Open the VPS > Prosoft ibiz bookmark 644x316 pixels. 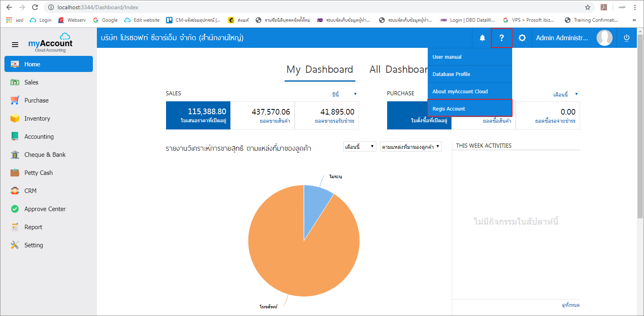tap(529, 20)
